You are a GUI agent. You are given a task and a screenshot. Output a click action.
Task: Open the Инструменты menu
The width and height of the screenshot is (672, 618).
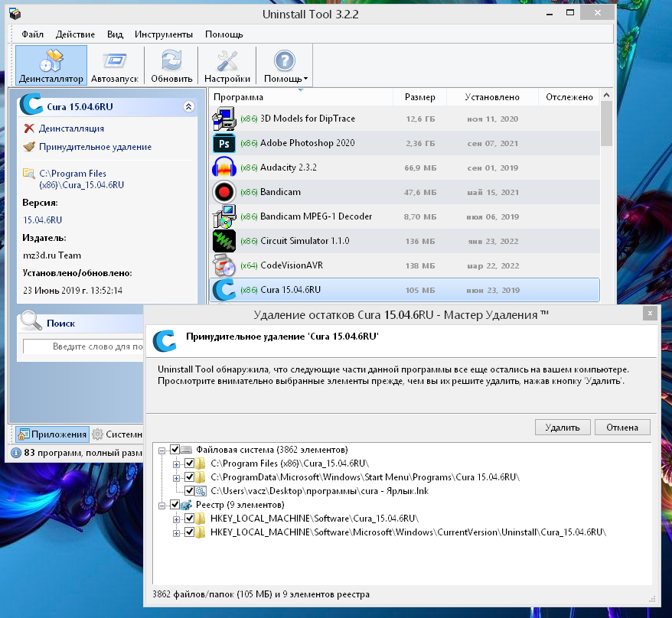[163, 34]
